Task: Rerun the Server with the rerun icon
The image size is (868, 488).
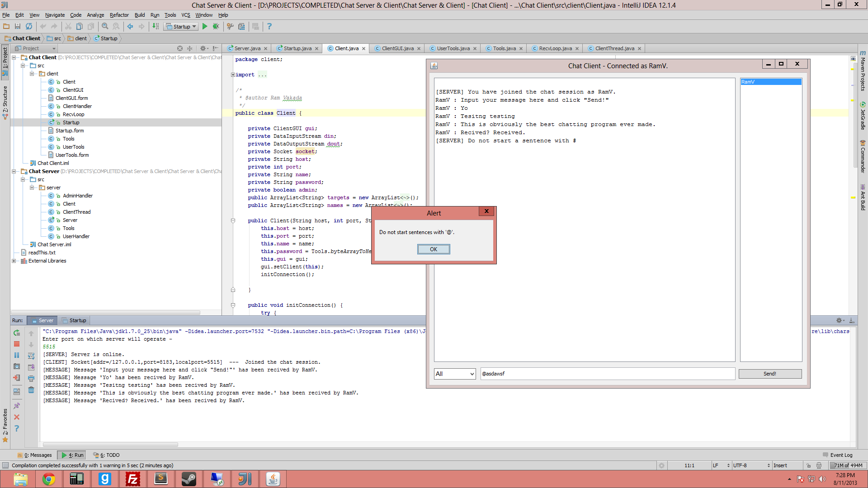Action: click(17, 333)
